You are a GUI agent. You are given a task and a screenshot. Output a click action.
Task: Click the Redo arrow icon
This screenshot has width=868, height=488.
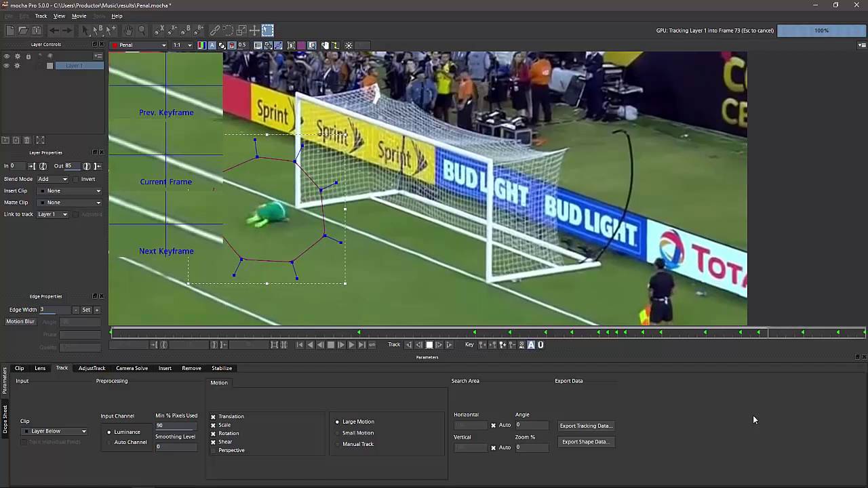[x=67, y=30]
